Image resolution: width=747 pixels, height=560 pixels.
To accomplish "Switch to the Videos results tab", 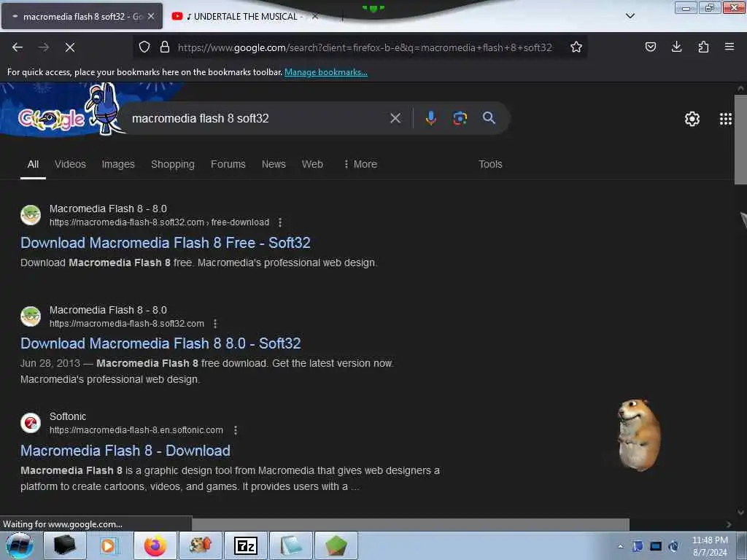I will tap(70, 164).
